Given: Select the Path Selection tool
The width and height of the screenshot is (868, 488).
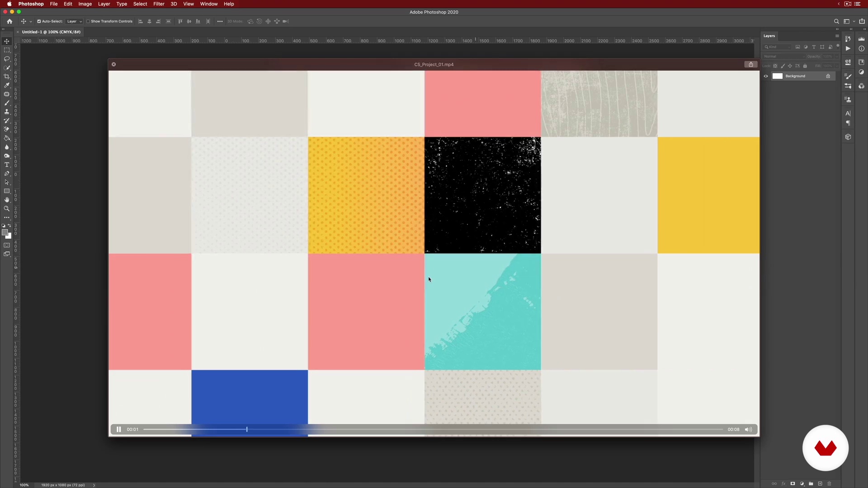Looking at the screenshot, I should pyautogui.click(x=7, y=183).
